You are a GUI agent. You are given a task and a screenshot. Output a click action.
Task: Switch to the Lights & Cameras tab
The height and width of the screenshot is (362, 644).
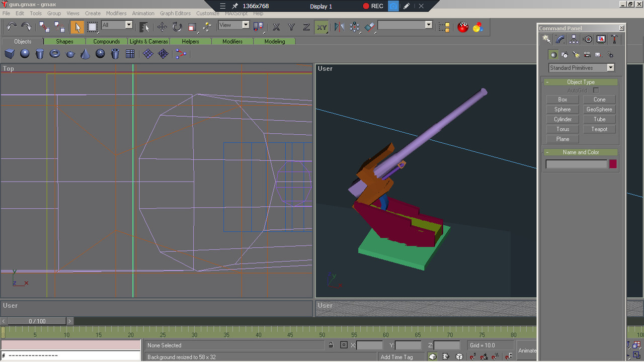tap(148, 41)
